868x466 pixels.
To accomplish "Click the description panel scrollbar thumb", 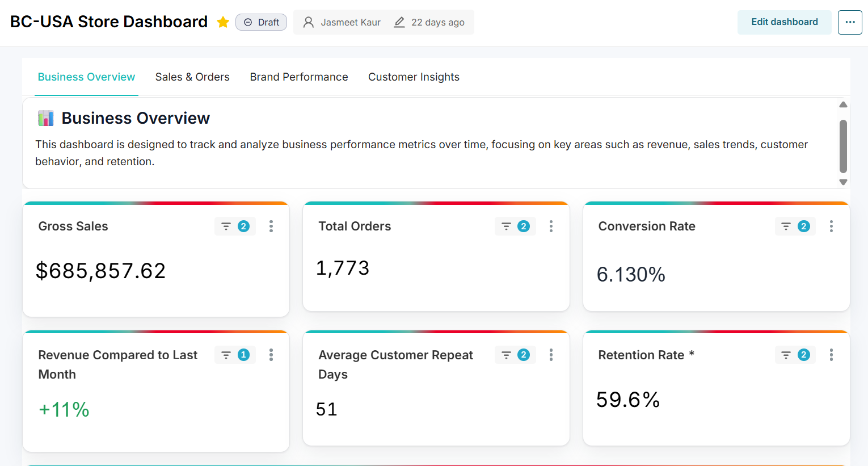I will tap(843, 146).
